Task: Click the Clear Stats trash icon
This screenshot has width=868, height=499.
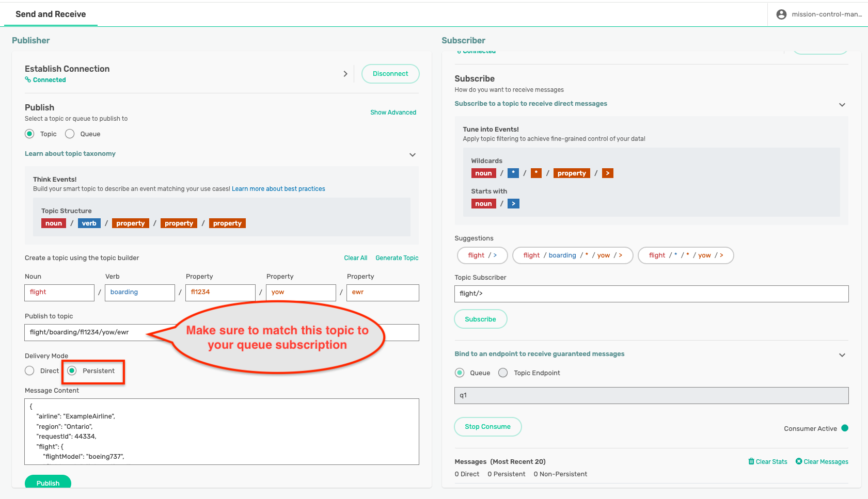Action: click(x=751, y=461)
